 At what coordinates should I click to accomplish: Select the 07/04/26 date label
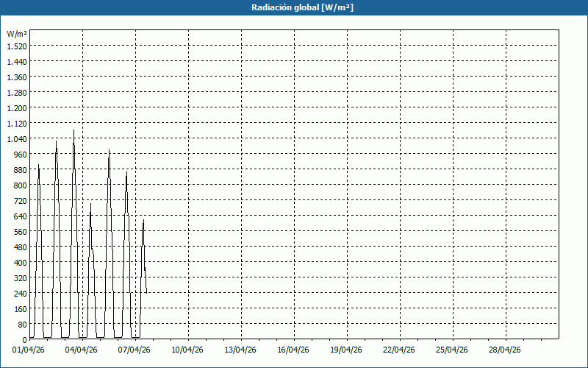(135, 350)
